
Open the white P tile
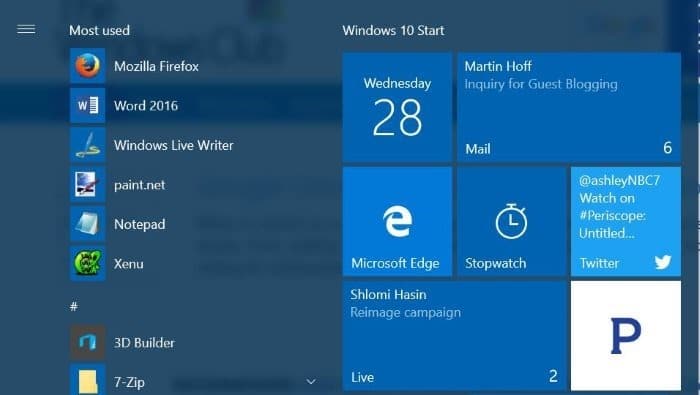(x=626, y=336)
